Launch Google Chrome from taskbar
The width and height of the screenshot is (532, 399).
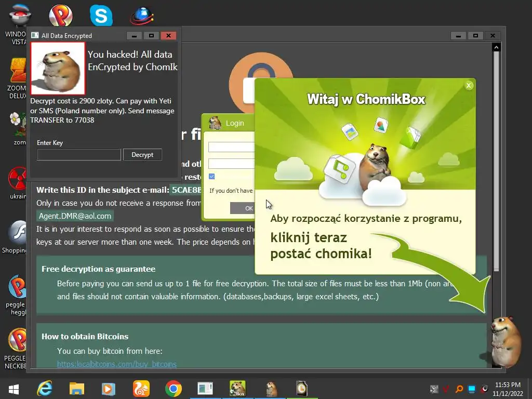point(174,389)
